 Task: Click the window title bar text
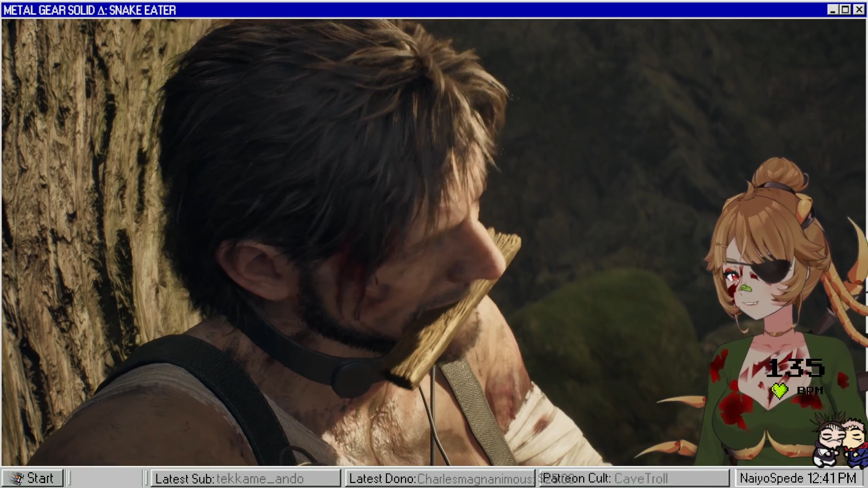pyautogui.click(x=90, y=10)
